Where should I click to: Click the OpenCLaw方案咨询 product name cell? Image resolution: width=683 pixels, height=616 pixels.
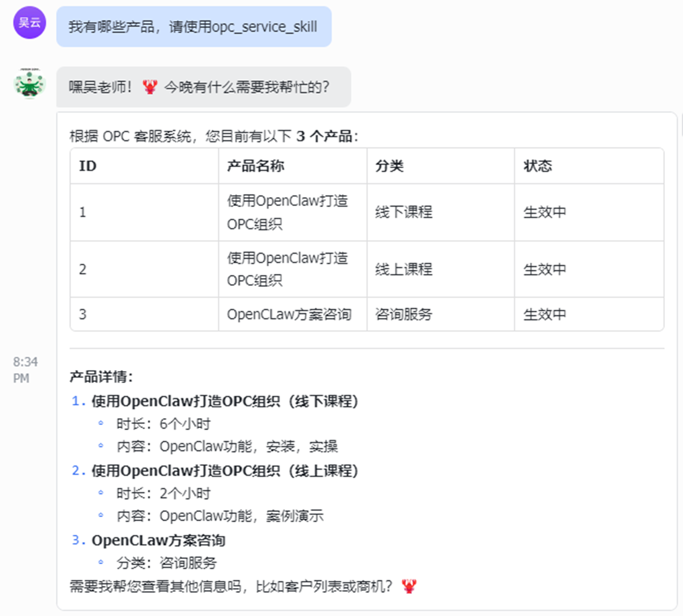[290, 314]
